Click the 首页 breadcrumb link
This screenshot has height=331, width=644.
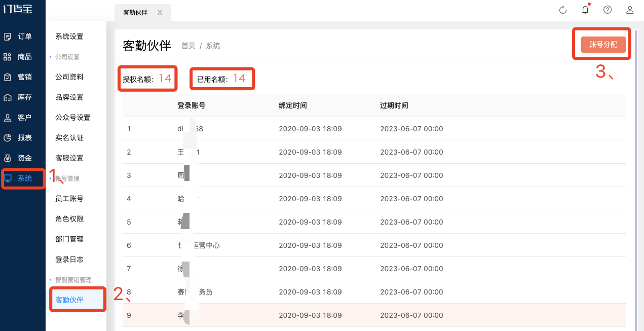click(188, 46)
